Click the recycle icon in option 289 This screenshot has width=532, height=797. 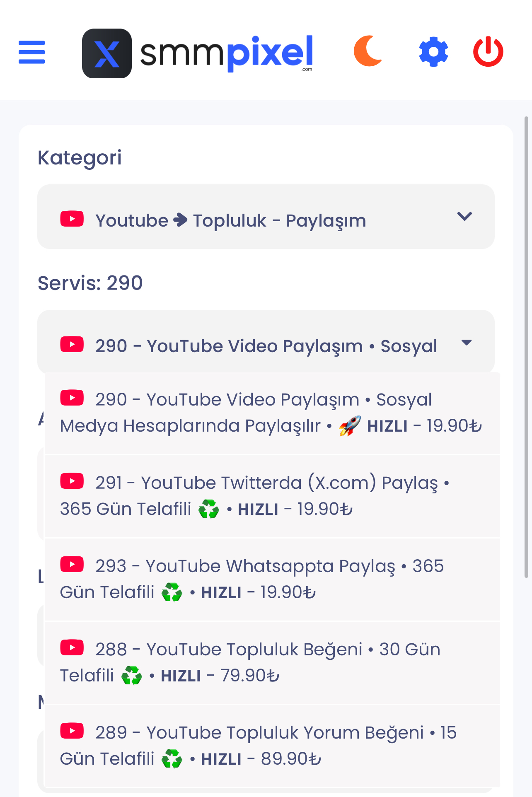coord(172,759)
